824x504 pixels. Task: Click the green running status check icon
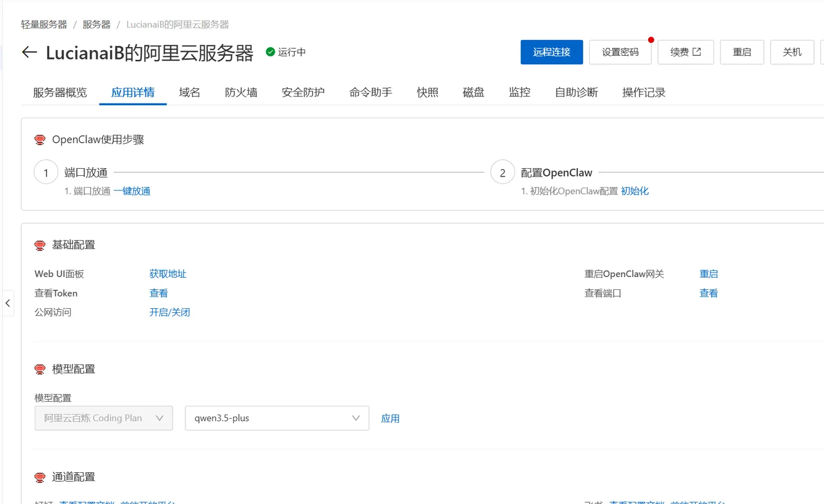click(x=271, y=52)
